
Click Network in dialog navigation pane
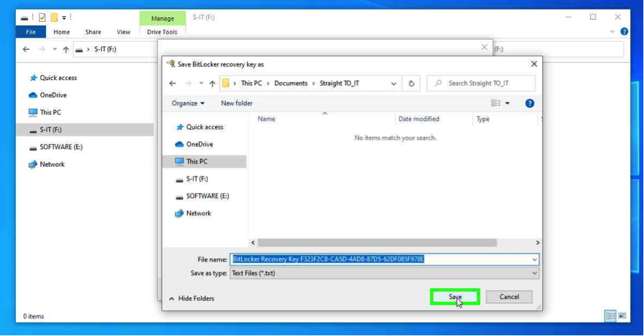pos(198,214)
